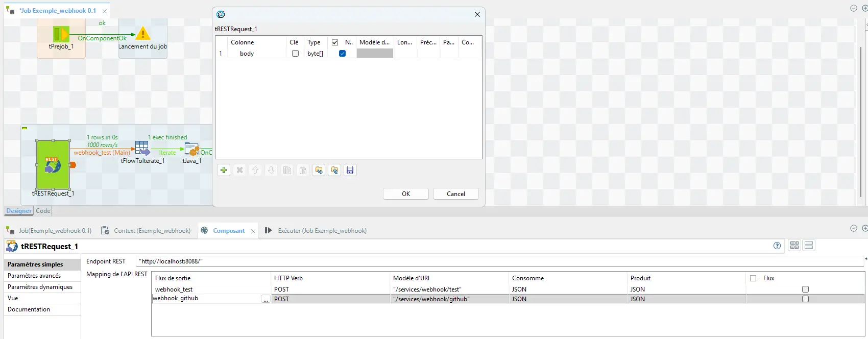Click the body column name cell

pos(256,54)
